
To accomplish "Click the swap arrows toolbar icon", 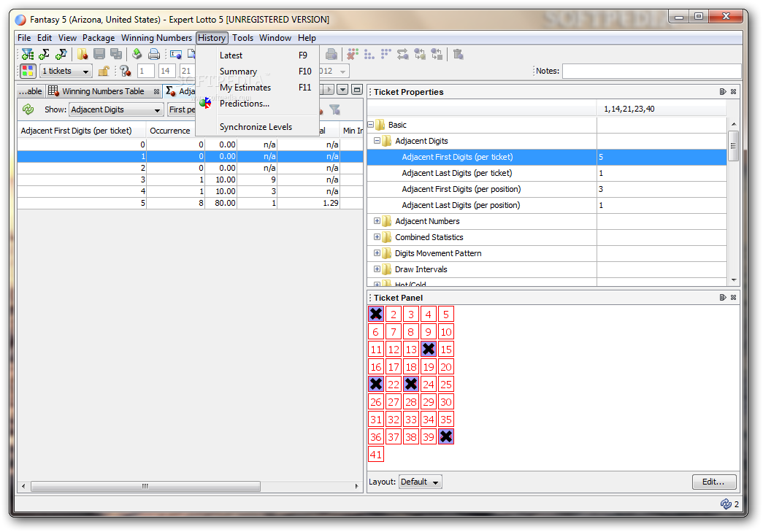I will [x=403, y=54].
